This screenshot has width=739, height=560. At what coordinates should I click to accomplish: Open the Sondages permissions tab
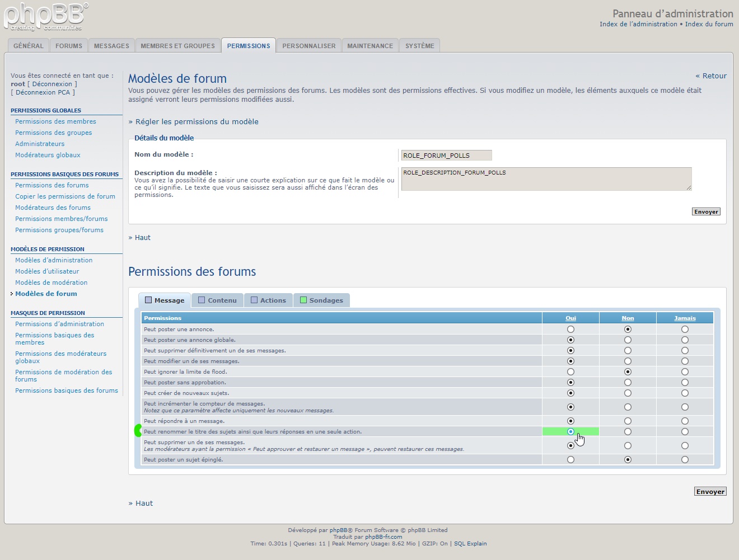coord(326,300)
